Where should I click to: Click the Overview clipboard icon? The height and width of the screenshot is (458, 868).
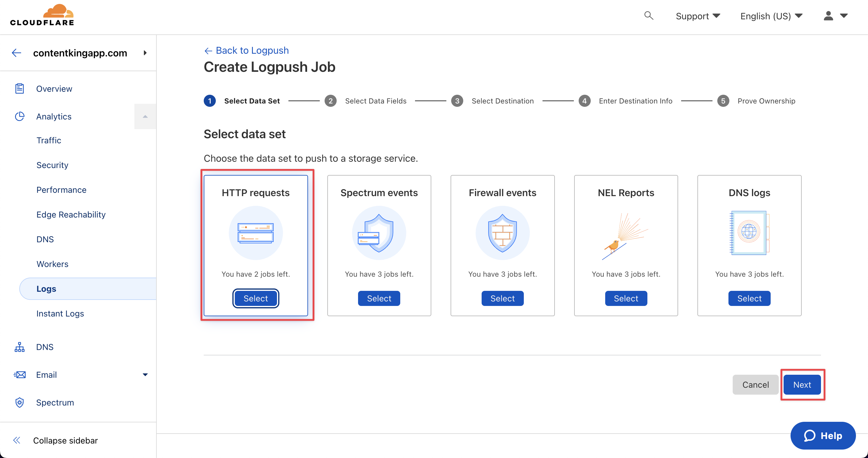pyautogui.click(x=20, y=89)
